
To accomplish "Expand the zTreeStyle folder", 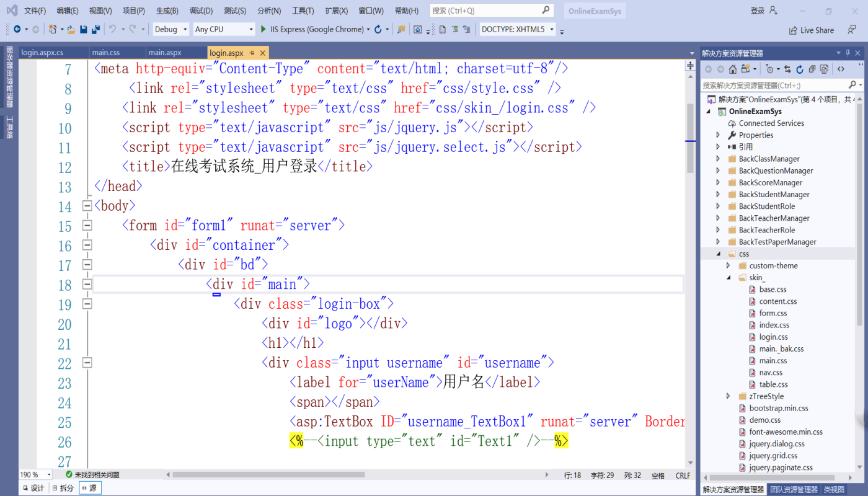I will click(728, 396).
